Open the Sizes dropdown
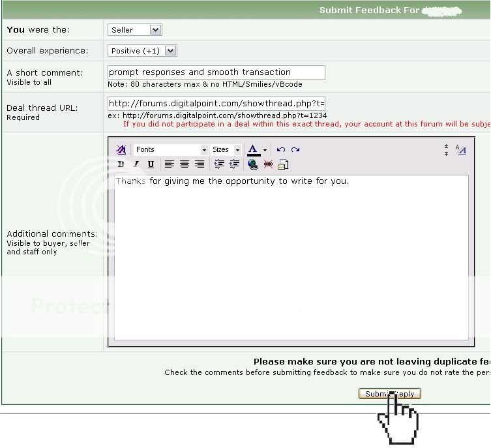The image size is (491, 448). (225, 149)
